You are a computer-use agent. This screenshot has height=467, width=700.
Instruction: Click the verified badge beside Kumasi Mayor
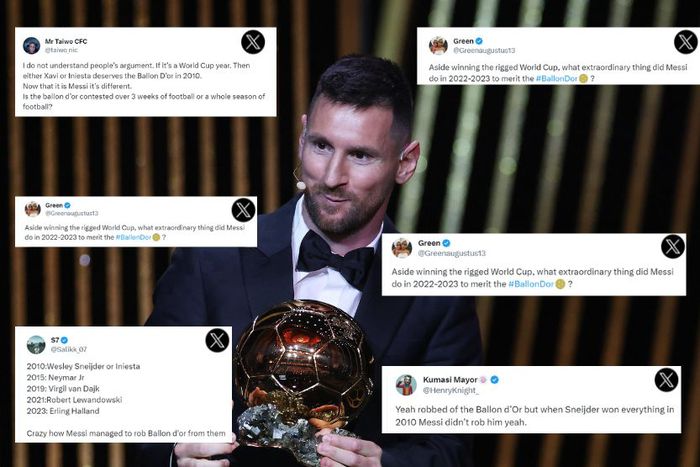[x=494, y=379]
